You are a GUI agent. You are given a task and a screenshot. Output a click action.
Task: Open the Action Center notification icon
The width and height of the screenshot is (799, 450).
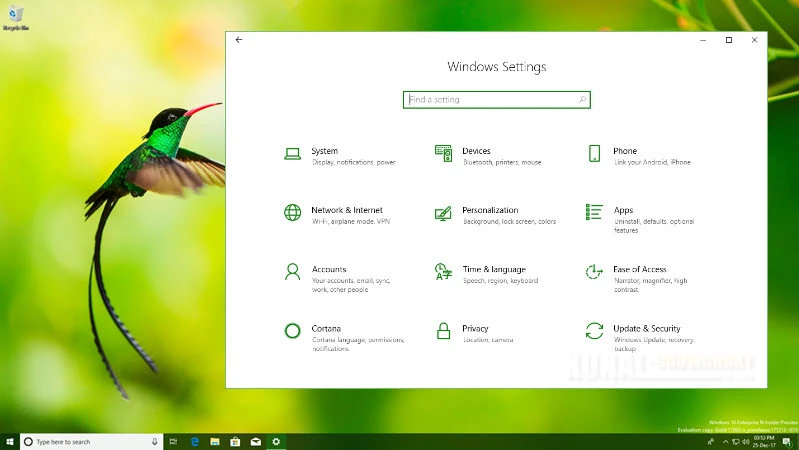coord(787,442)
